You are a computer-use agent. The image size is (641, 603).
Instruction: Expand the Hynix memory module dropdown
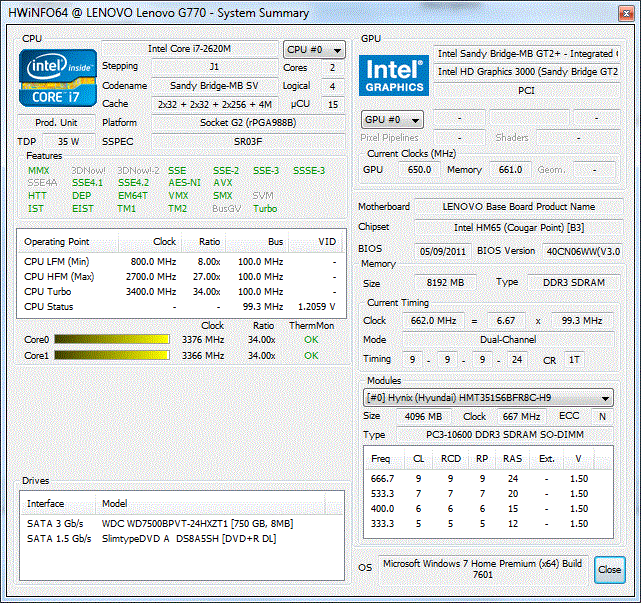click(x=488, y=398)
